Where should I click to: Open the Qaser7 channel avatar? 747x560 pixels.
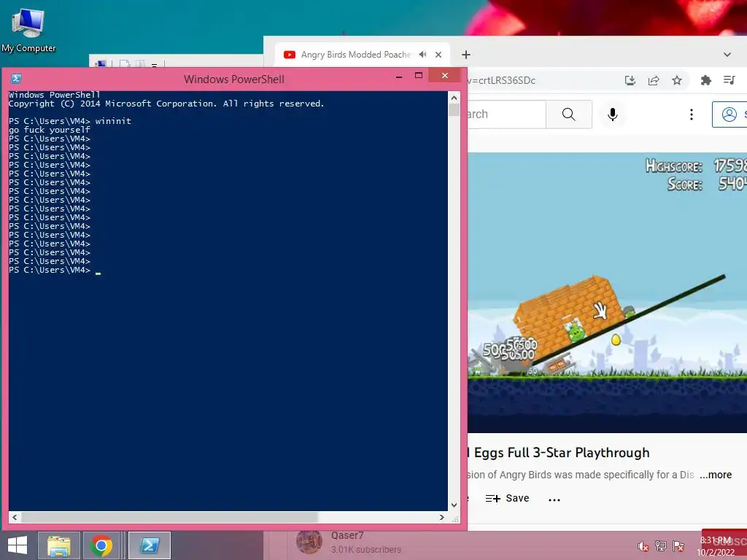(x=309, y=542)
